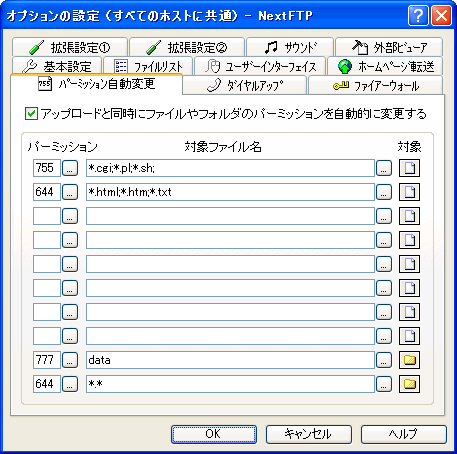Click the file target icon in the third row
457x454 pixels.
click(x=409, y=216)
